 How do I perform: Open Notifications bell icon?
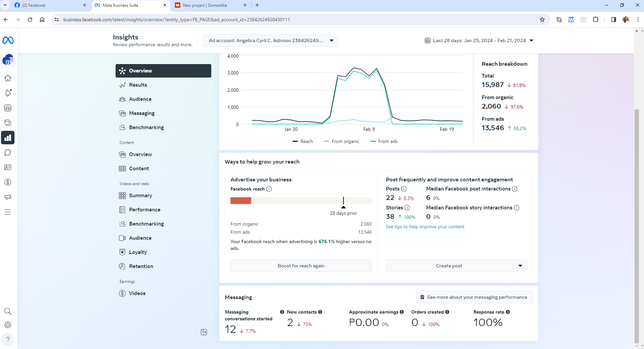coord(8,93)
